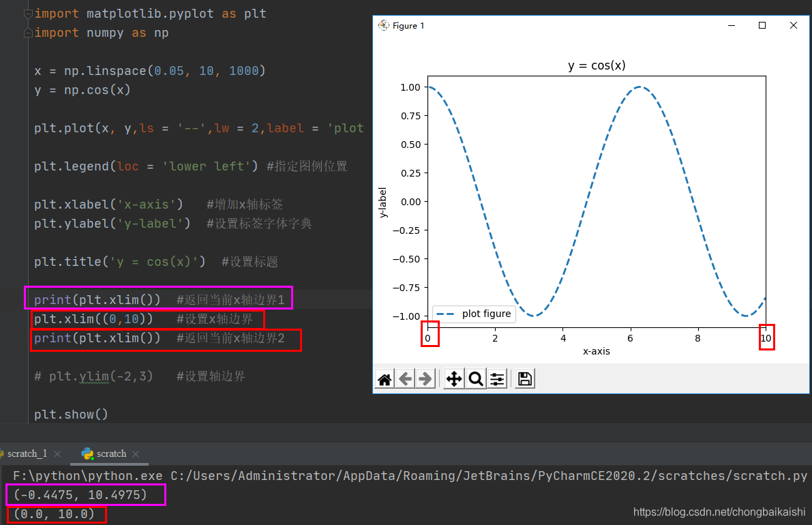Maximize the Figure 1 window

(762, 25)
